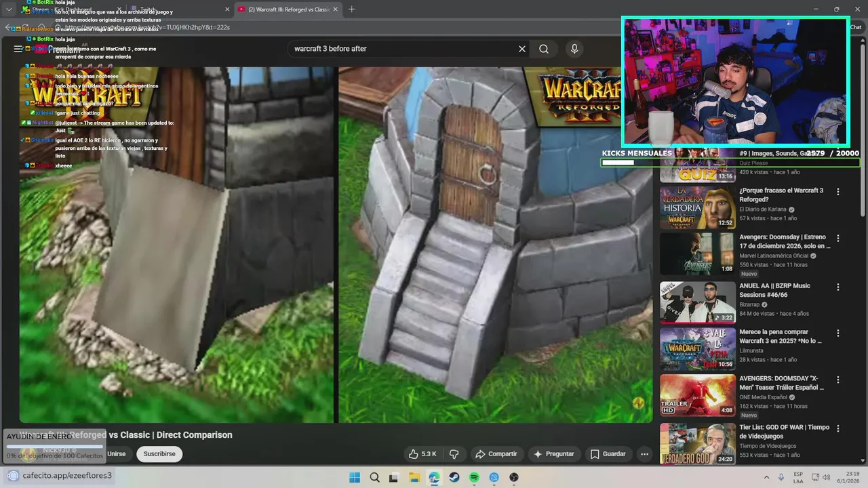Open the ESP LAA language indicator
Screen dimensions: 868x488
click(x=799, y=477)
